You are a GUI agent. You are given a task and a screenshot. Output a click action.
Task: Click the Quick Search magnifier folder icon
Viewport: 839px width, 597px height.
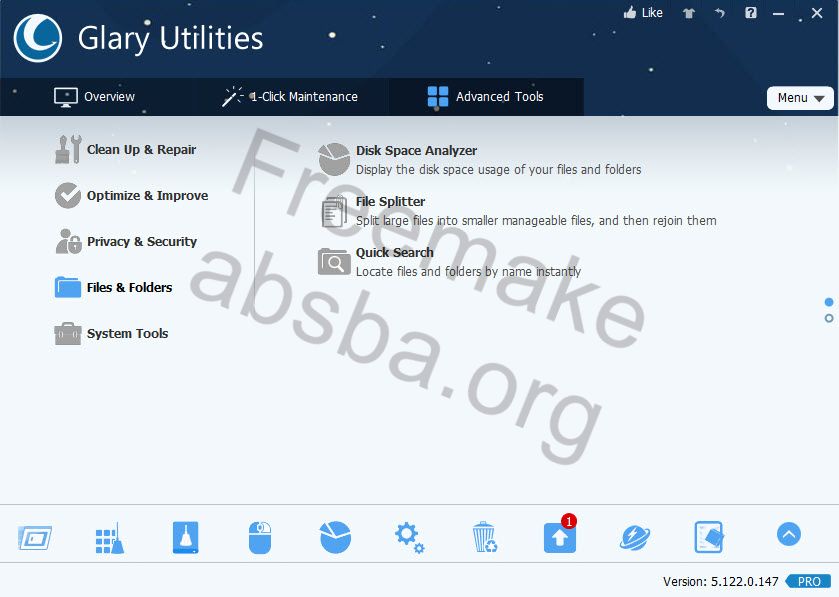pyautogui.click(x=334, y=262)
